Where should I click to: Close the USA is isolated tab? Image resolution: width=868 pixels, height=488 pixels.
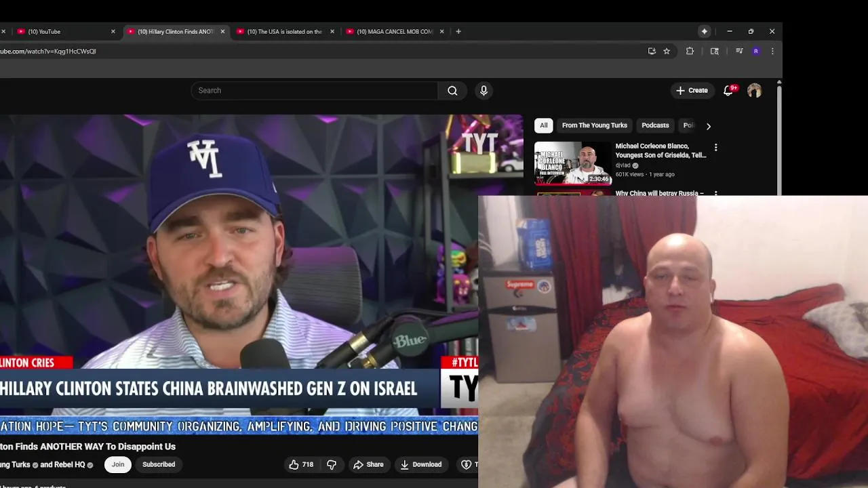pyautogui.click(x=332, y=31)
